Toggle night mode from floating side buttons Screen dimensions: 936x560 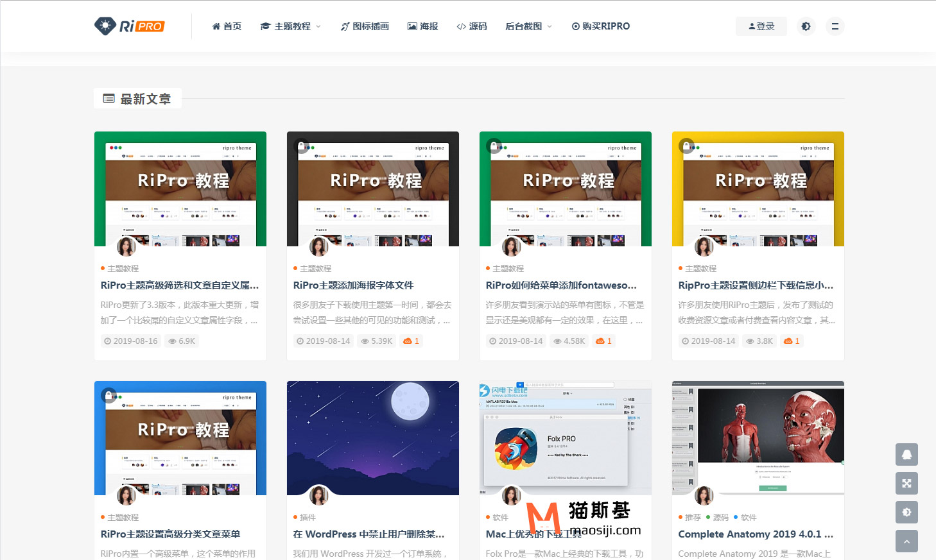click(906, 512)
